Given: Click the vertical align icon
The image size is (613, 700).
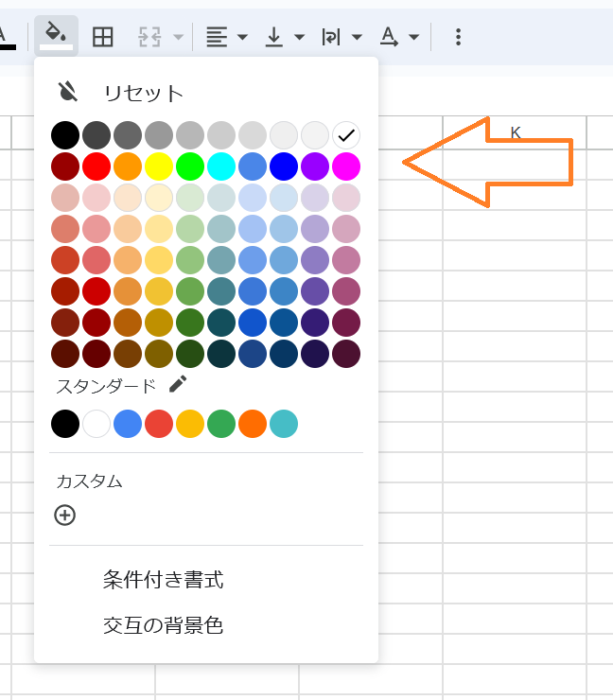Looking at the screenshot, I should tap(273, 37).
